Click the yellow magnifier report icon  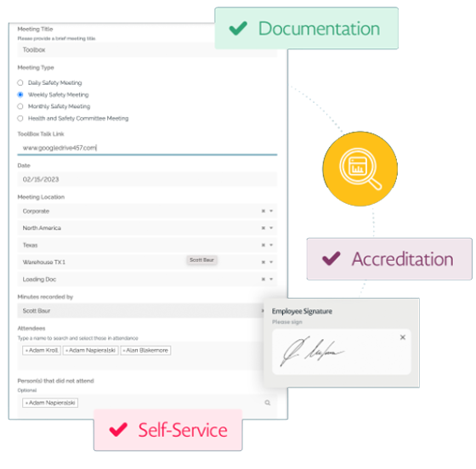click(360, 169)
